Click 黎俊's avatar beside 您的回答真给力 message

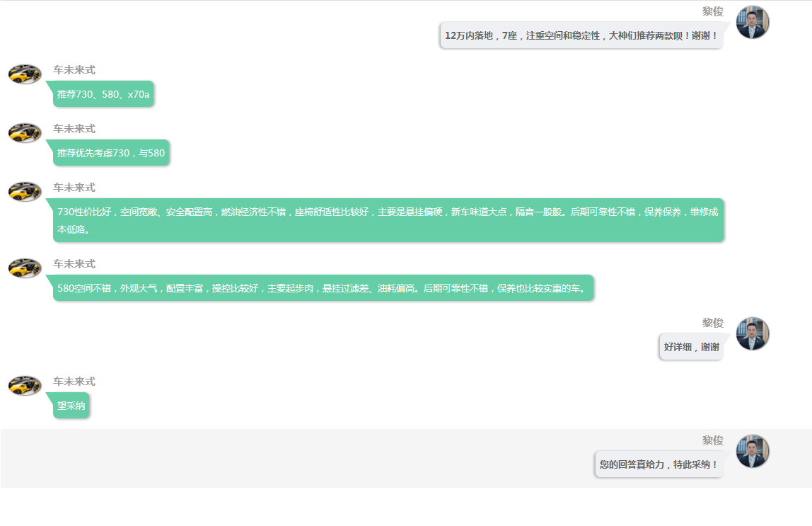[752, 451]
